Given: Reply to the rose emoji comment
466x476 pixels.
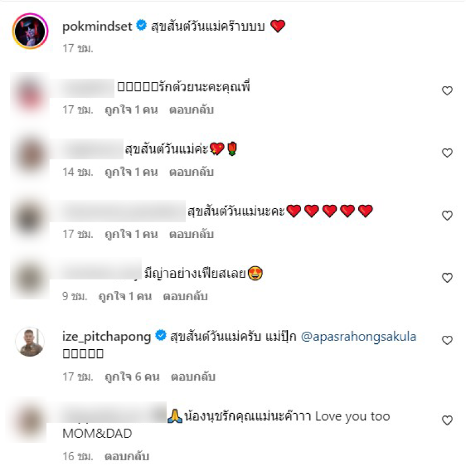Looking at the screenshot, I should coord(192,172).
